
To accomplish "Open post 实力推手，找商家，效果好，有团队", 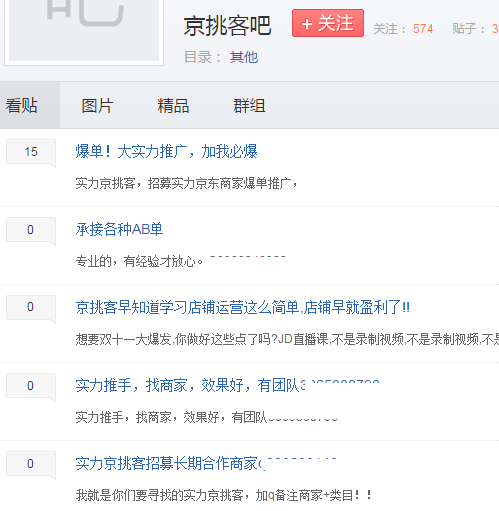I will [227, 385].
